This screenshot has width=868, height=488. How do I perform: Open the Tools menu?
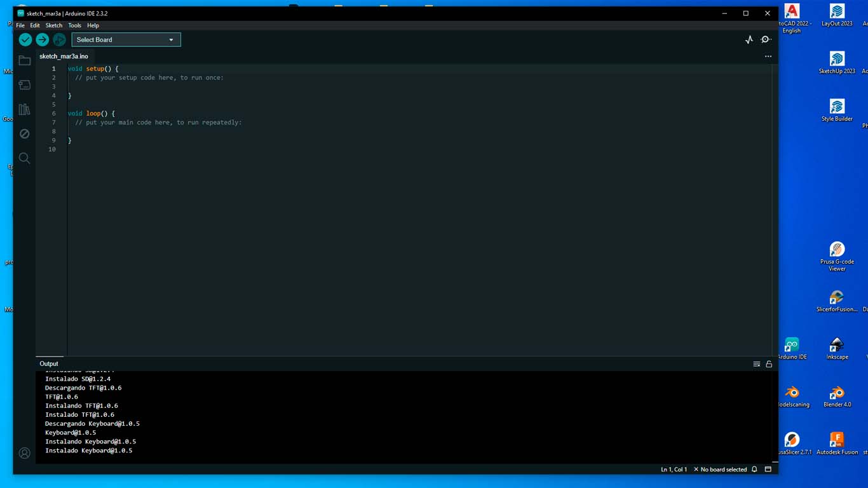point(74,25)
